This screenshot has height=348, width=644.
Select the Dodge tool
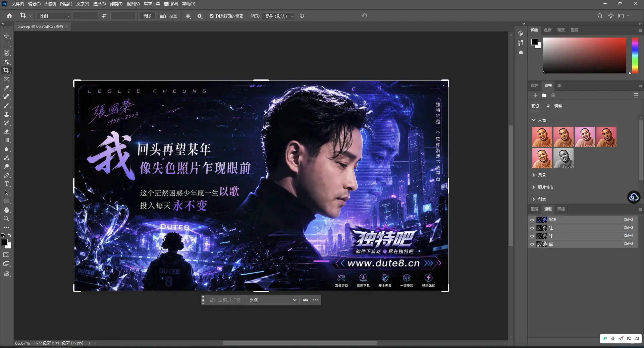click(x=6, y=166)
